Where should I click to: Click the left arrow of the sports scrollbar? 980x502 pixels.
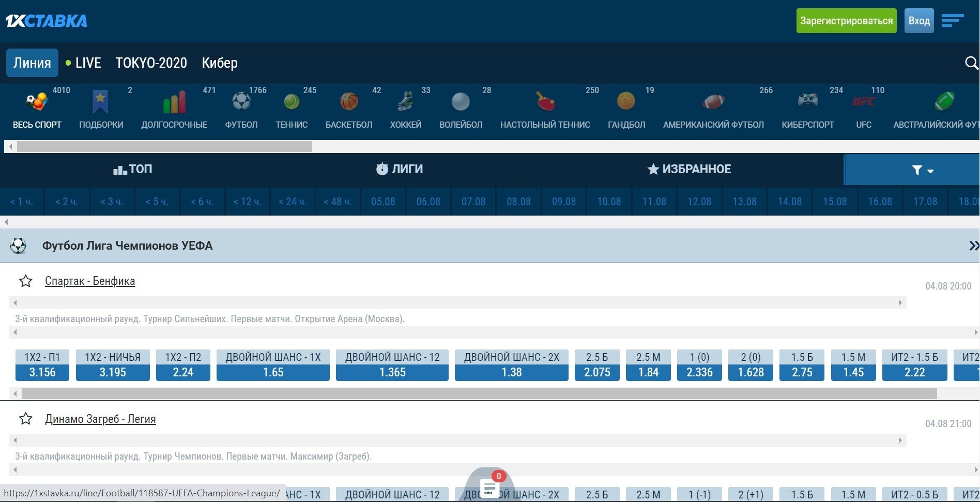(10, 147)
